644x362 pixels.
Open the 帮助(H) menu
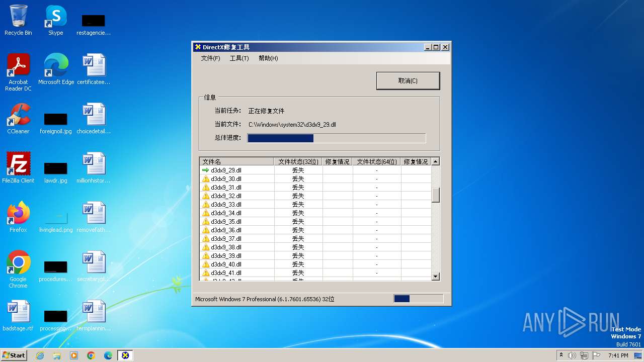point(268,58)
